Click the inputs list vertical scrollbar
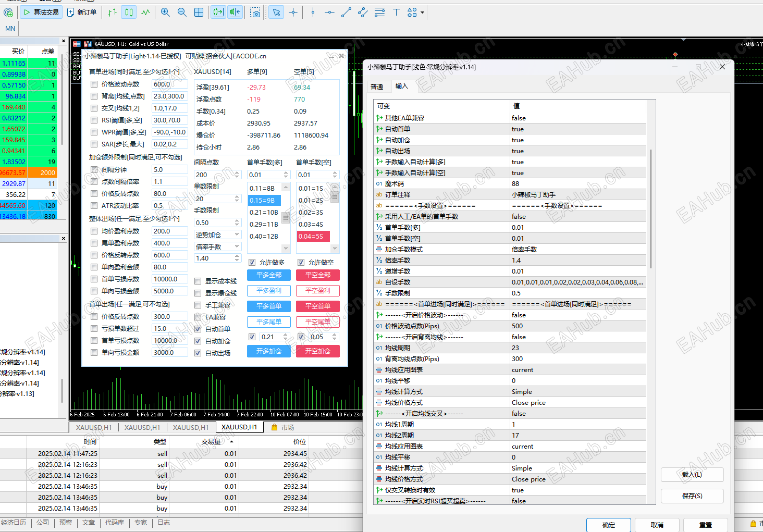Screen dimensions: 763x532 (651, 208)
